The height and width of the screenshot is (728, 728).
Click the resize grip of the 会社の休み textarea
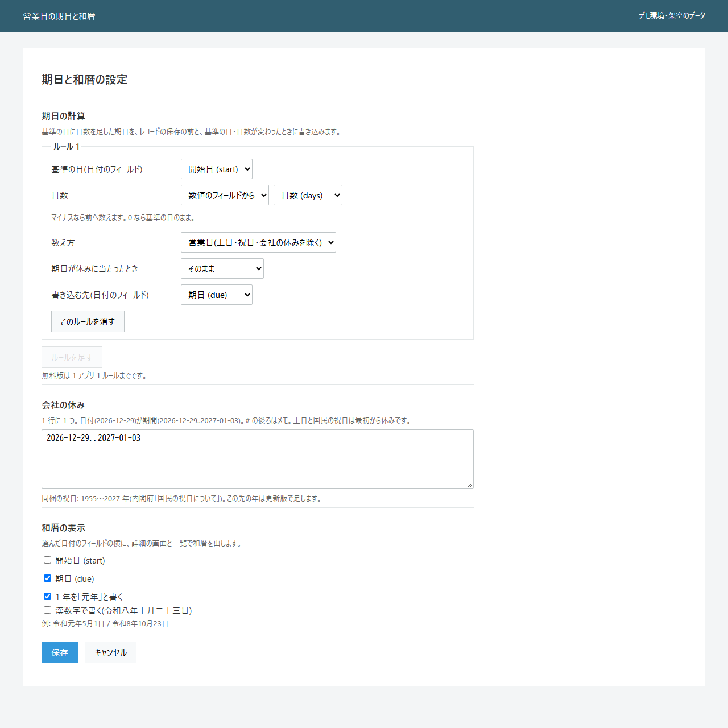coord(470,485)
